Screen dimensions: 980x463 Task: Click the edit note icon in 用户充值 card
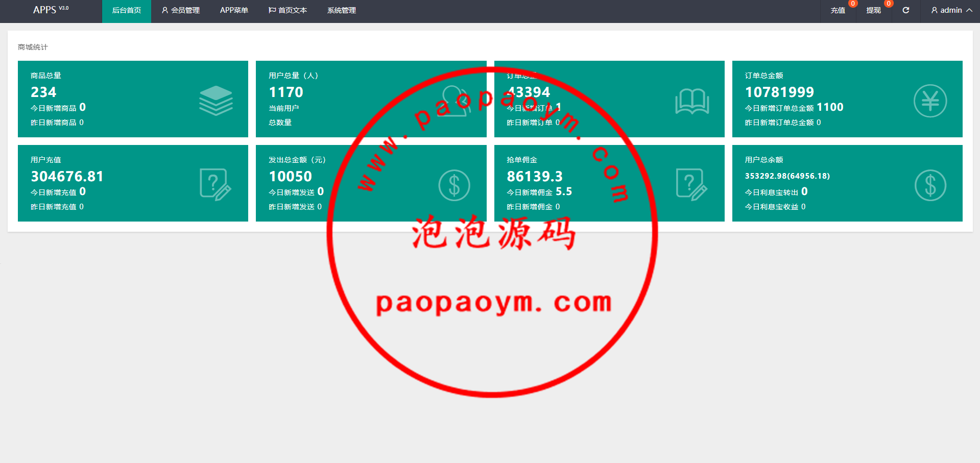(215, 184)
